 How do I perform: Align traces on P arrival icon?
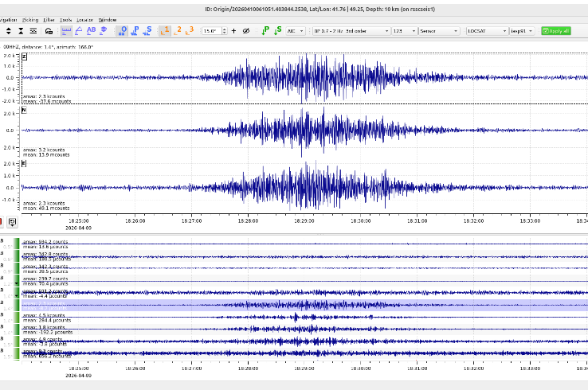pos(135,31)
